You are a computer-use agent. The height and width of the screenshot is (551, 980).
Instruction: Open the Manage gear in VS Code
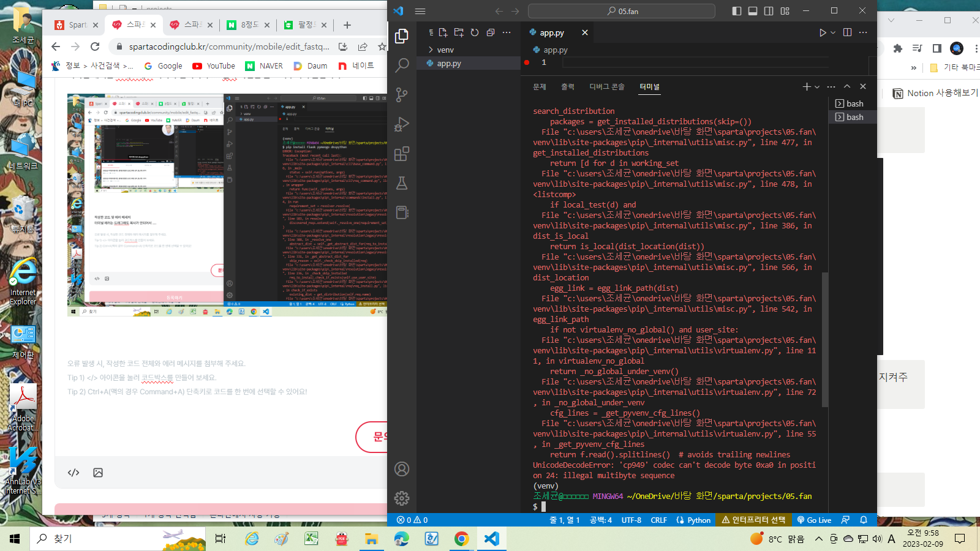[402, 498]
